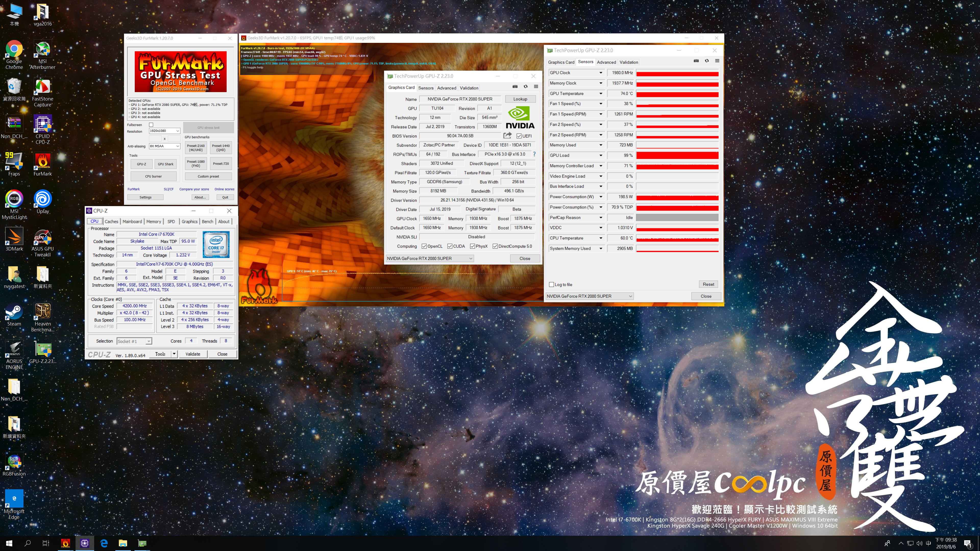Open Microsoft Edge desktop icon
This screenshot has height=551, width=980.
[14, 505]
